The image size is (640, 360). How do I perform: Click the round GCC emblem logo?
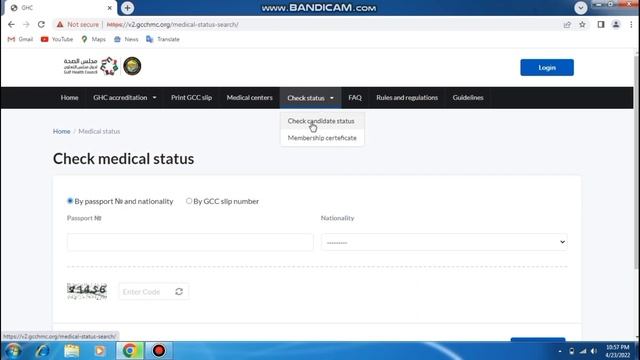132,66
